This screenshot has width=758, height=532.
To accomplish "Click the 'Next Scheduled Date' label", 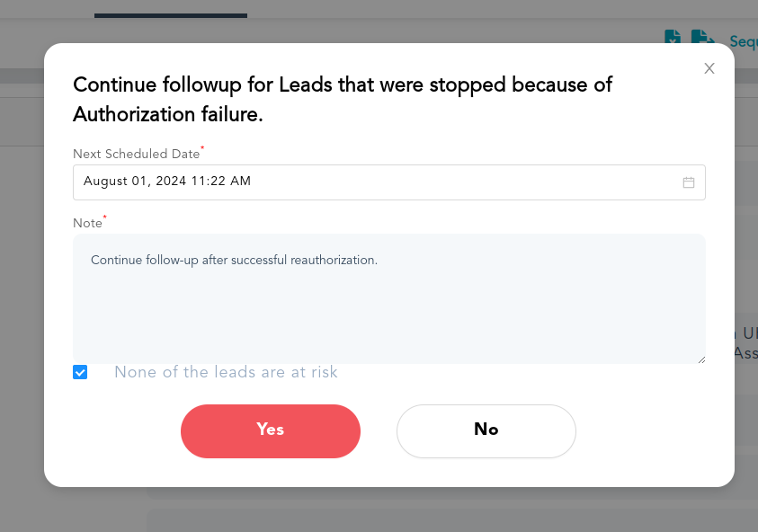I will tap(136, 154).
